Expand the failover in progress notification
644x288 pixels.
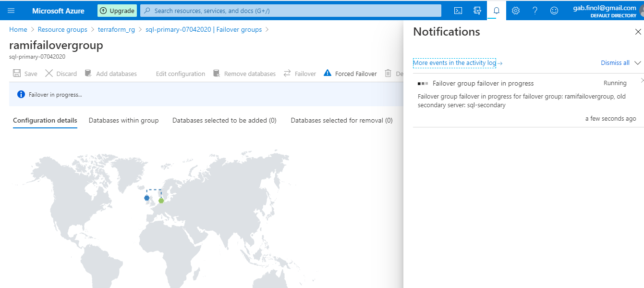(x=642, y=80)
